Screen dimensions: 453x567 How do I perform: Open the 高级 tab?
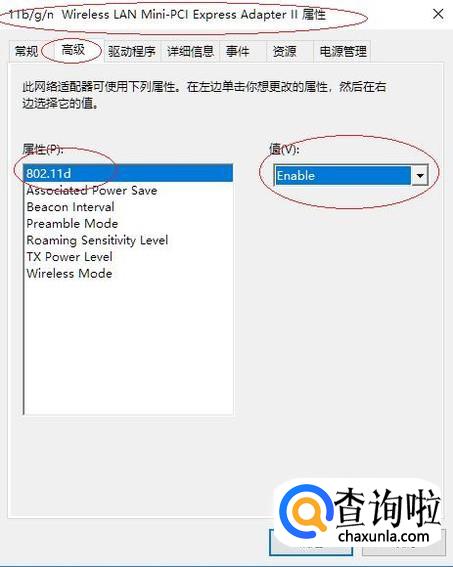[73, 50]
